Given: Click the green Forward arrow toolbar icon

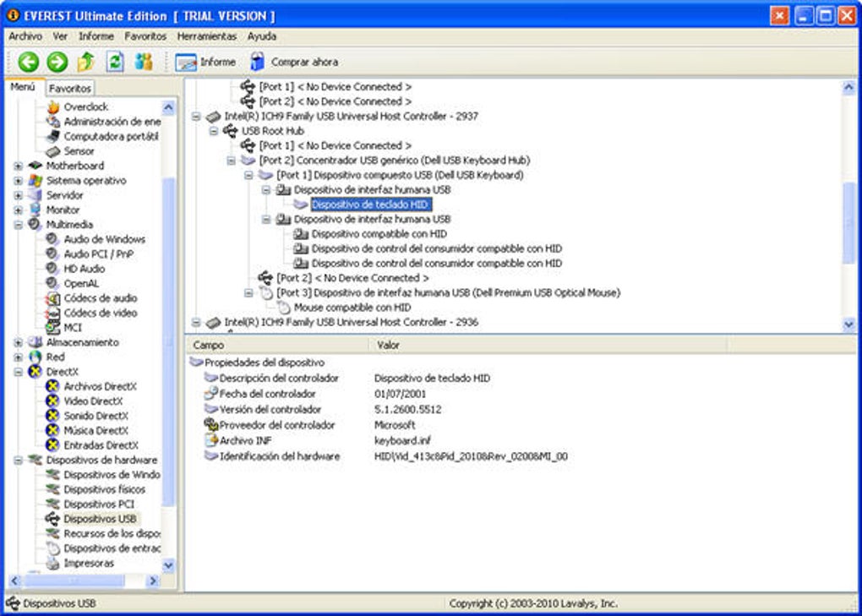Looking at the screenshot, I should coord(57,62).
